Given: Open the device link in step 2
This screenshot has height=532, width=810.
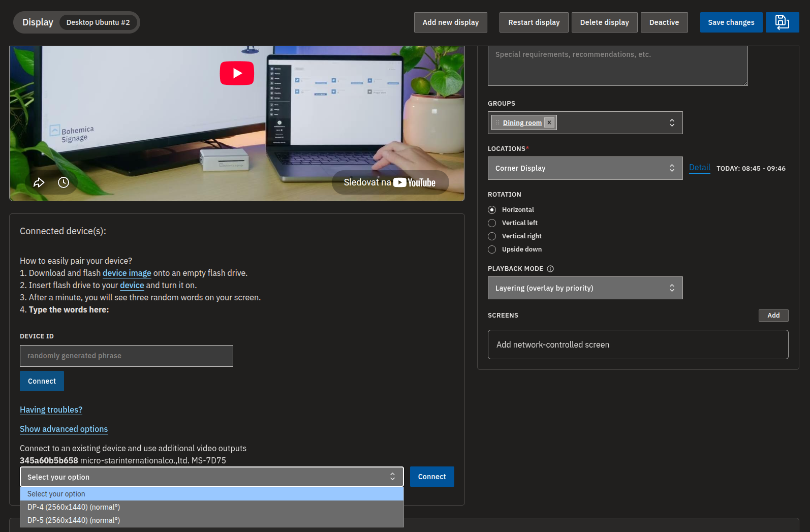Looking at the screenshot, I should (132, 286).
